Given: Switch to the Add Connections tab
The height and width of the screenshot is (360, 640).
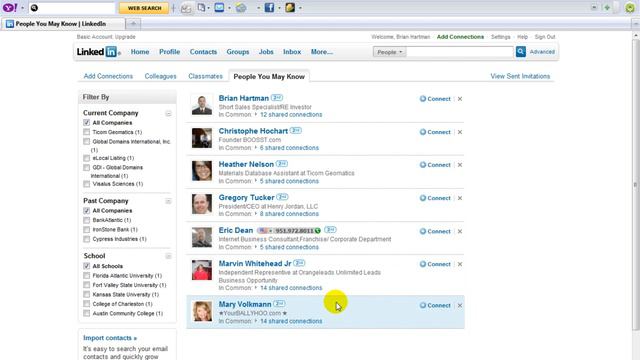Looking at the screenshot, I should 108,76.
